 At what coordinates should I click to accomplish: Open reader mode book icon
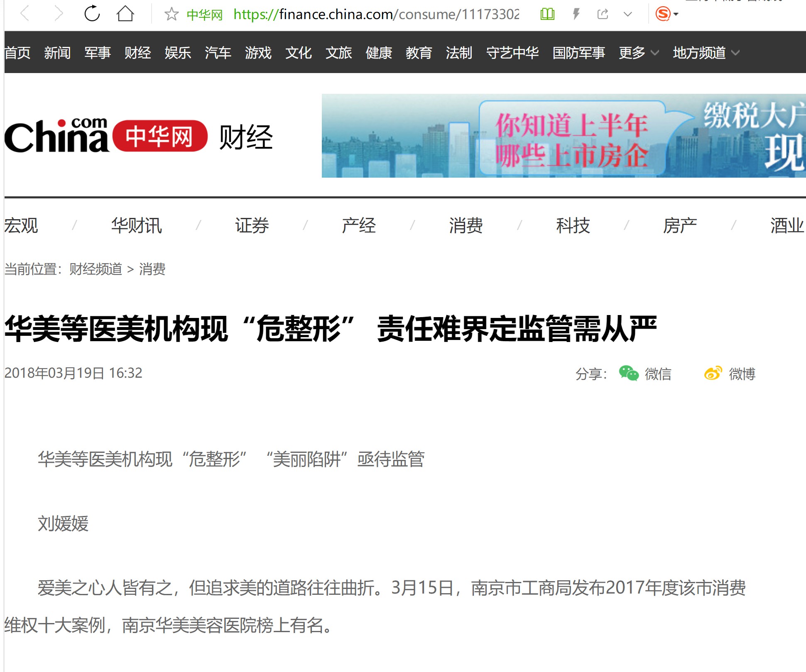pos(547,14)
